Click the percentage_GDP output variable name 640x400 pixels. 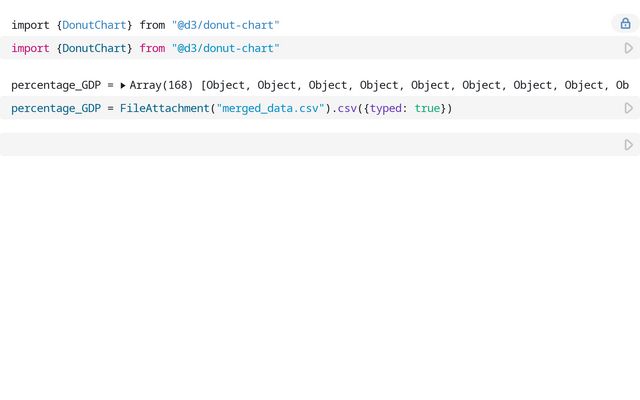[56, 85]
